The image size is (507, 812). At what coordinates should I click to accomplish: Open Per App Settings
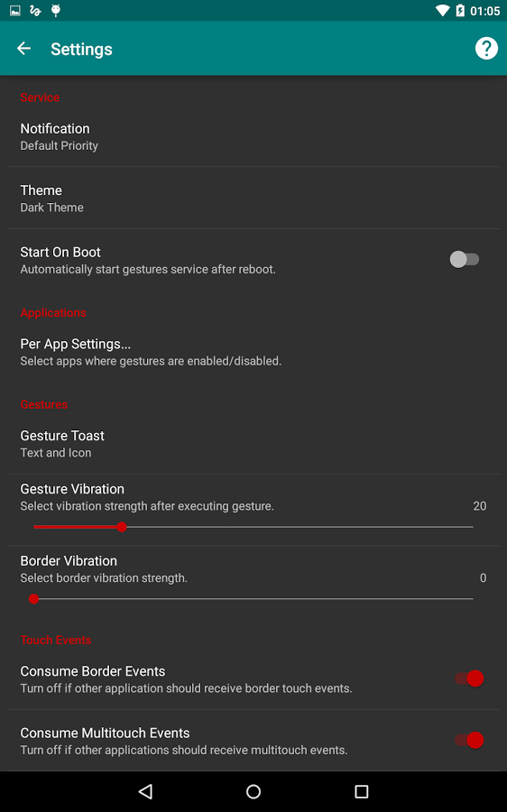253,352
